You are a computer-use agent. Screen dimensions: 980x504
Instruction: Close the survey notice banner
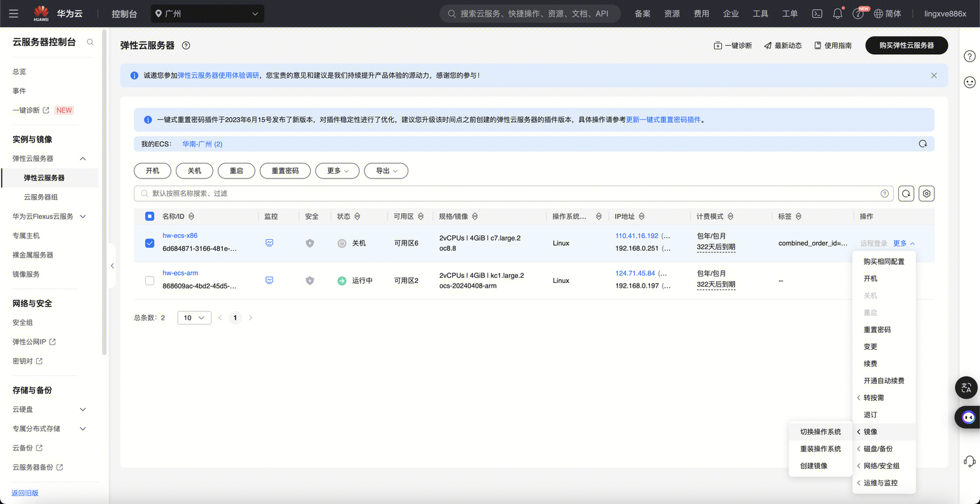[x=934, y=76]
